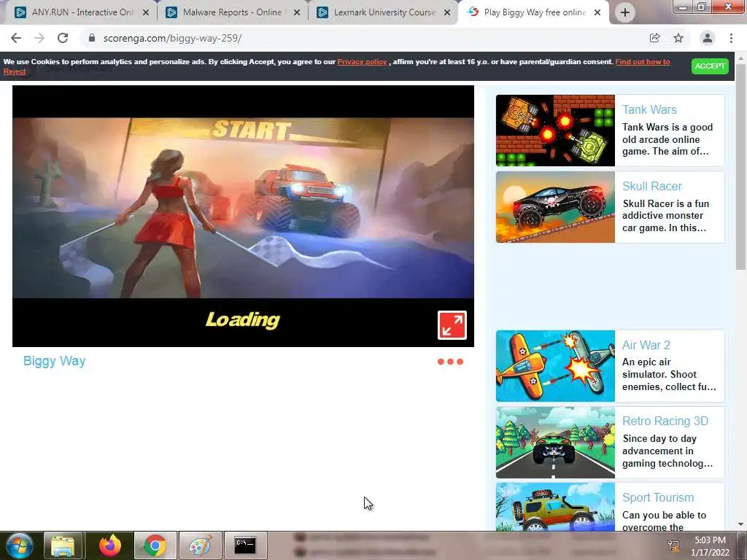The width and height of the screenshot is (747, 560).
Task: Expand the game to fullscreen with red icon
Action: tap(452, 325)
